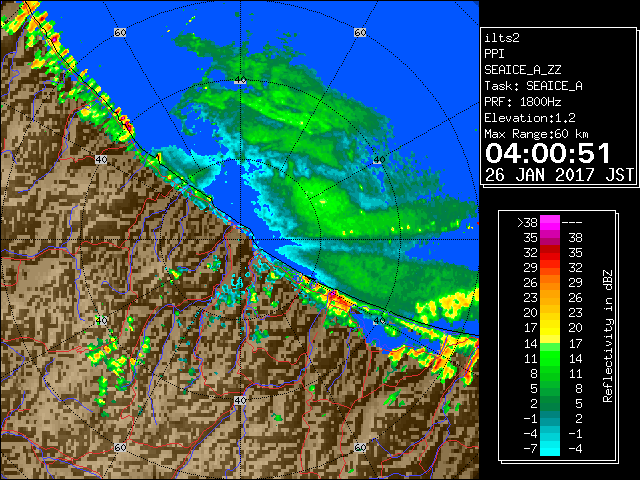Image resolution: width=640 pixels, height=480 pixels.
Task: Click the '>38' legend label
Action: 527,222
